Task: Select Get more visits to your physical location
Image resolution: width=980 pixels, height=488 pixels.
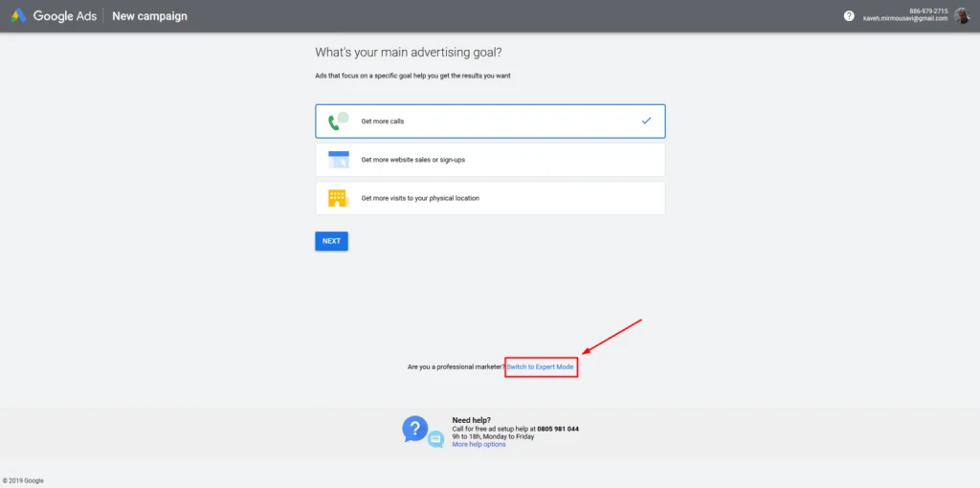Action: pyautogui.click(x=490, y=199)
